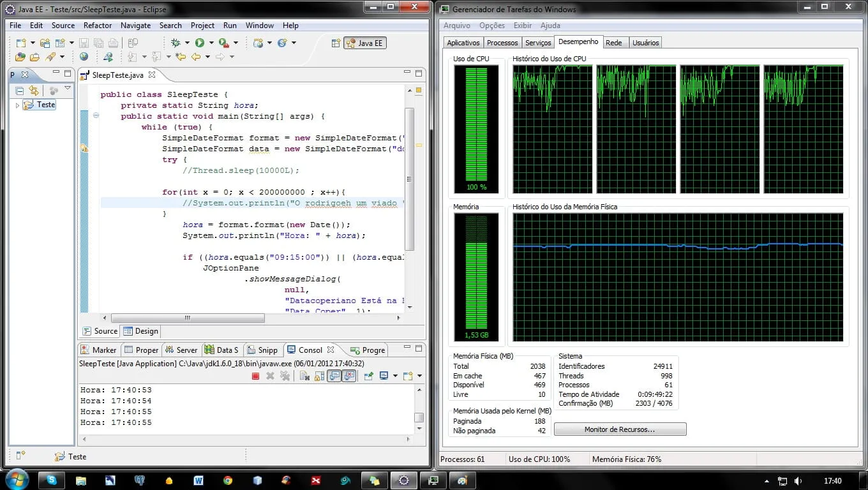868x490 pixels.
Task: Click the Clear Console icon
Action: tap(304, 376)
